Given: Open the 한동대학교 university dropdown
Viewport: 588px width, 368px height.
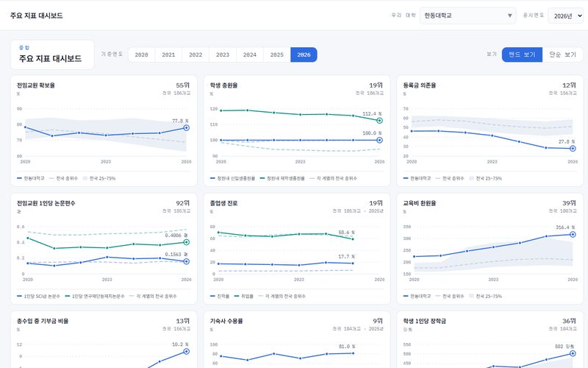Looking at the screenshot, I should (x=467, y=15).
